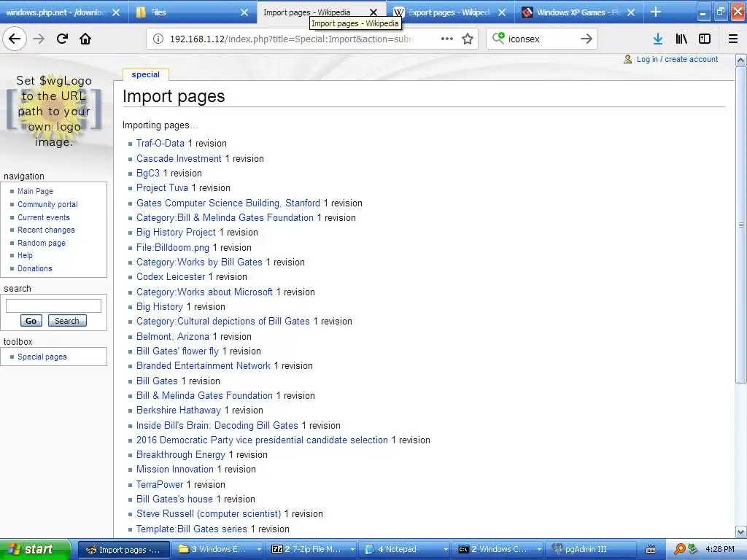The image size is (747, 560).
Task: Toggle the sidebar view icon
Action: pos(705,39)
